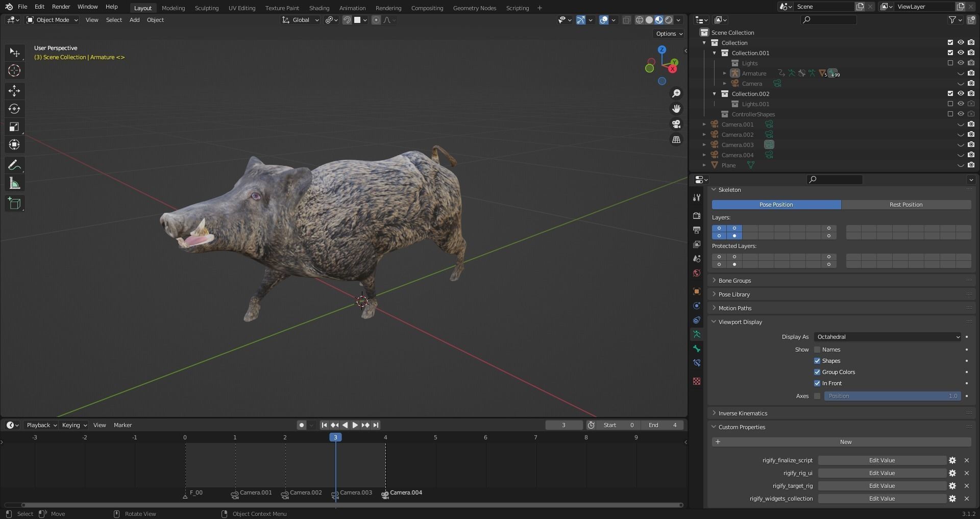Select the Rotate tool
Viewport: 980px width, 519px height.
click(x=14, y=109)
